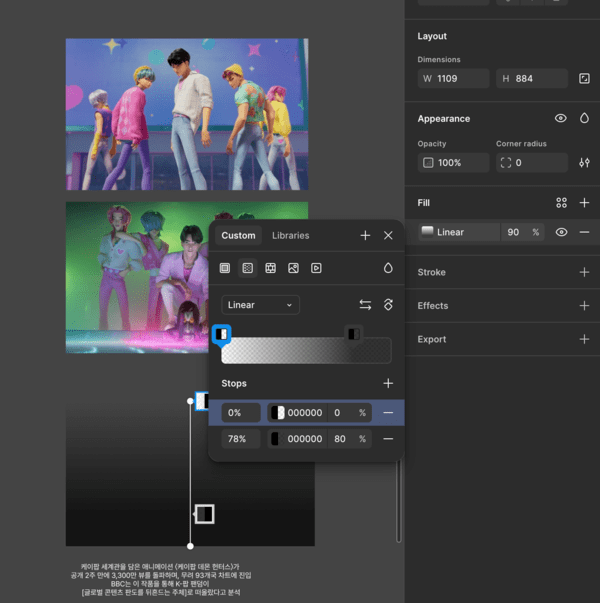Open blend mode droplet in fill popup
This screenshot has width=600, height=603.
(388, 268)
